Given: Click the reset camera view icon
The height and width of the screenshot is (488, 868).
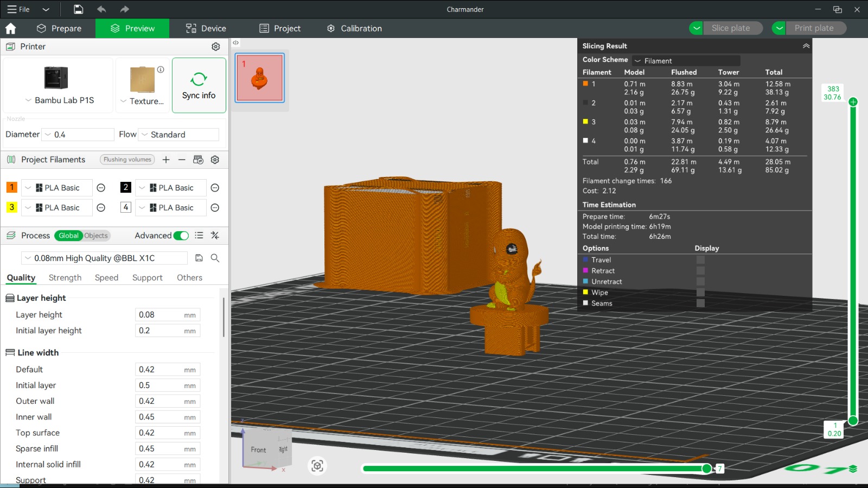Looking at the screenshot, I should point(317,466).
